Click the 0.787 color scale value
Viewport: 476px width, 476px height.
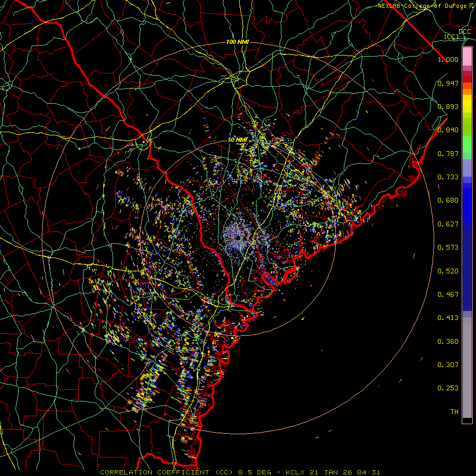(x=448, y=153)
